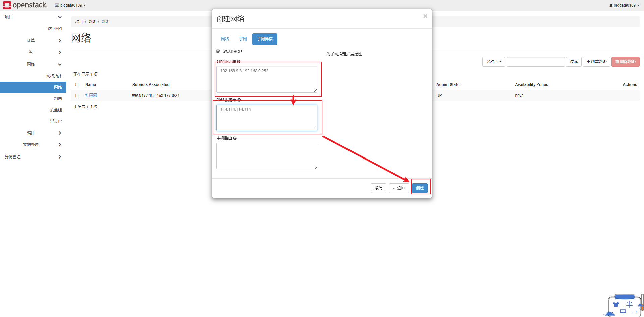The width and height of the screenshot is (644, 317).
Task: Click first 网络 breadcrumb link
Action: [x=92, y=22]
